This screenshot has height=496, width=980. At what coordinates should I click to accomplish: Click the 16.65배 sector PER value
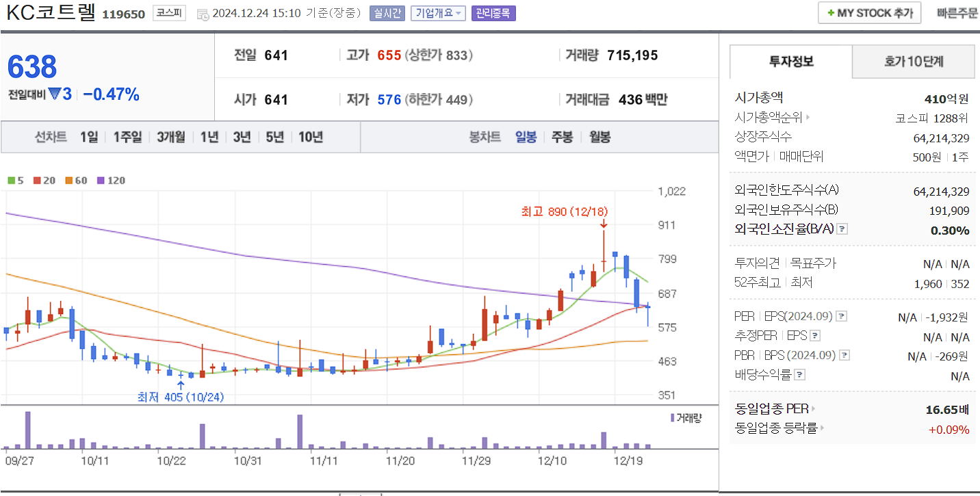[x=947, y=410]
